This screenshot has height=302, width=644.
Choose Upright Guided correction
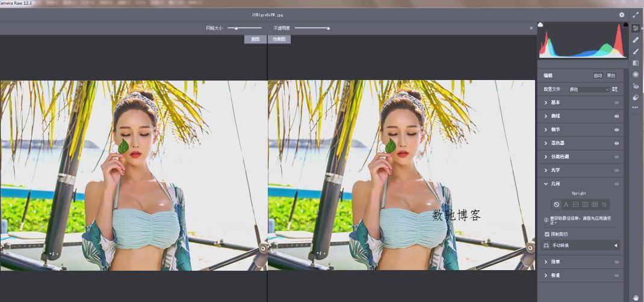pyautogui.click(x=604, y=205)
